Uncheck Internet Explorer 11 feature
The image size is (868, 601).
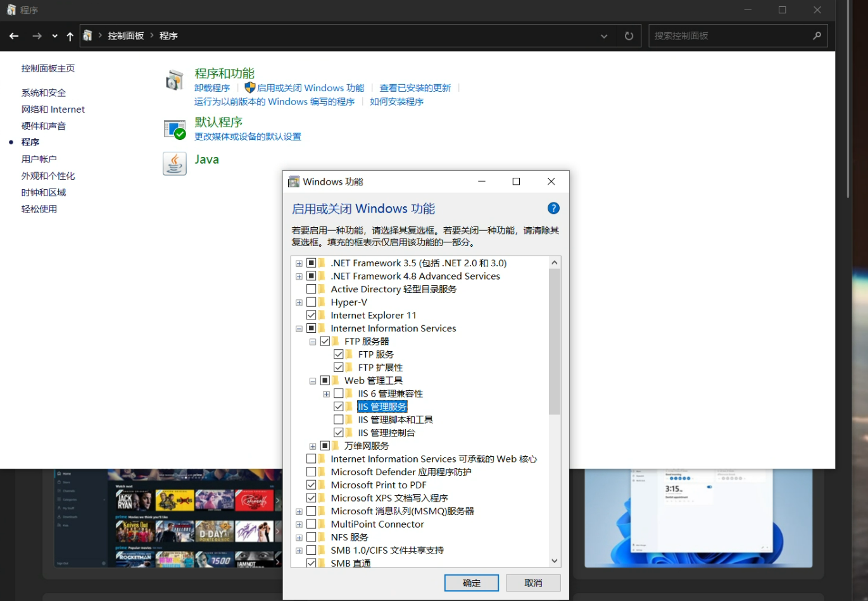[311, 315]
